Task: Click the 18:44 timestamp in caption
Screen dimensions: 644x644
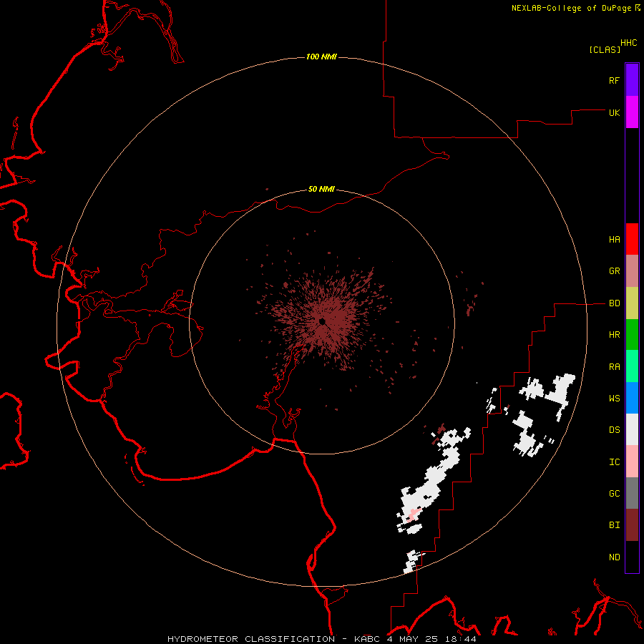Action: 459,639
